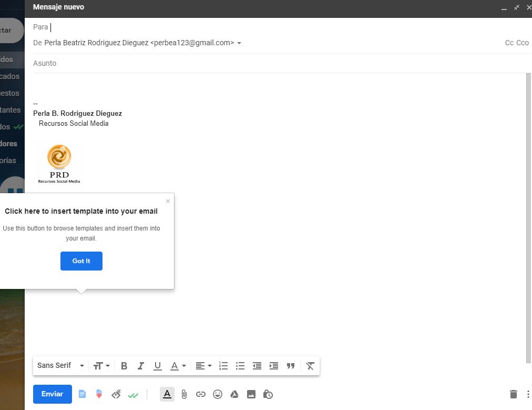Open the emoji picker

click(218, 394)
